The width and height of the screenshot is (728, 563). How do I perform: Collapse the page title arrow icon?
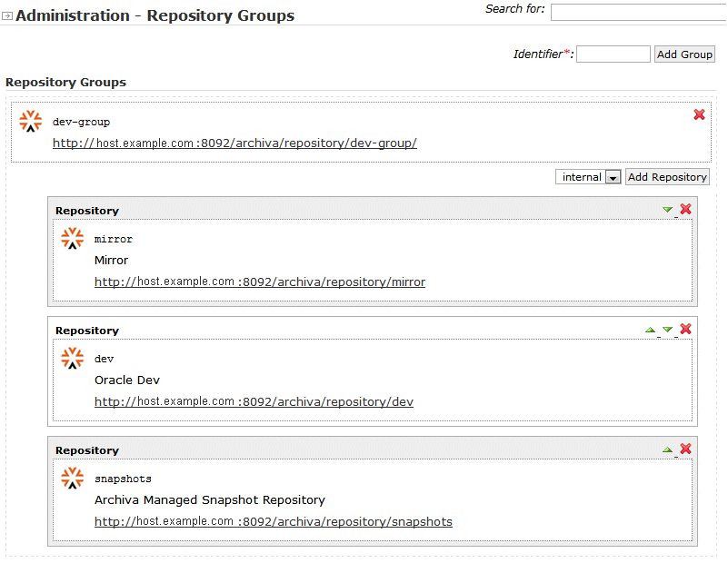tap(7, 16)
